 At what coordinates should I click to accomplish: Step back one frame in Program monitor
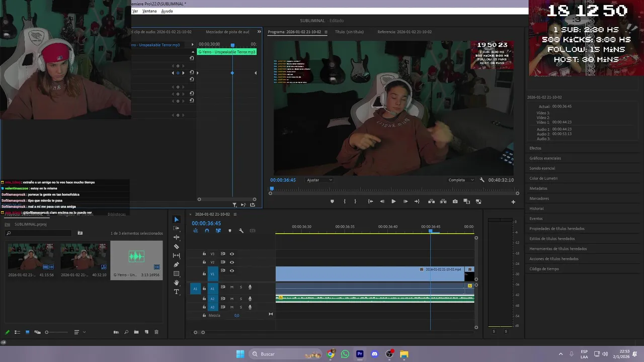(382, 202)
